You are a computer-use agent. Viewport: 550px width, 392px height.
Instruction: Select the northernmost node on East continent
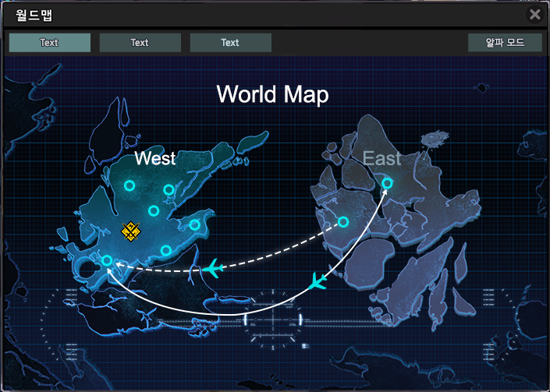387,183
